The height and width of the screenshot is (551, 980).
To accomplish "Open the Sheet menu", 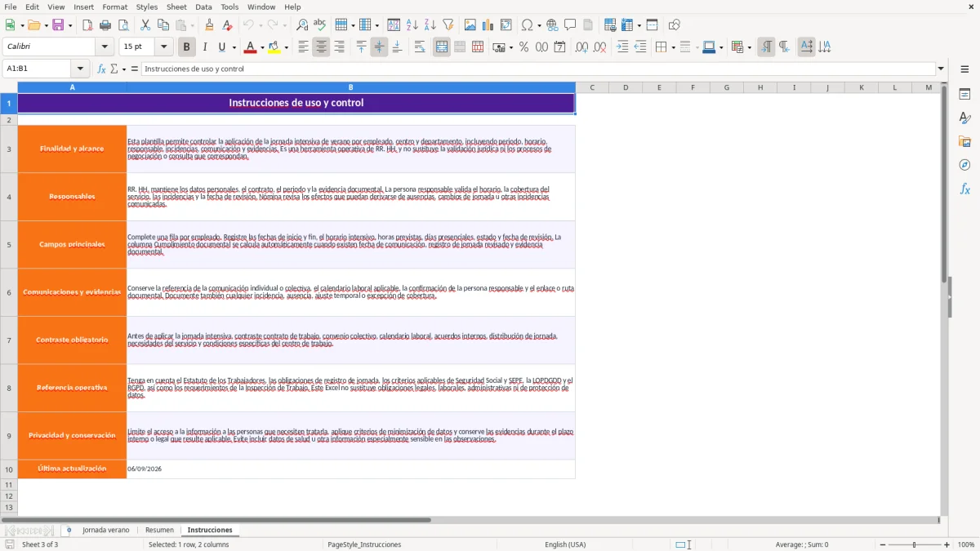I will click(177, 7).
